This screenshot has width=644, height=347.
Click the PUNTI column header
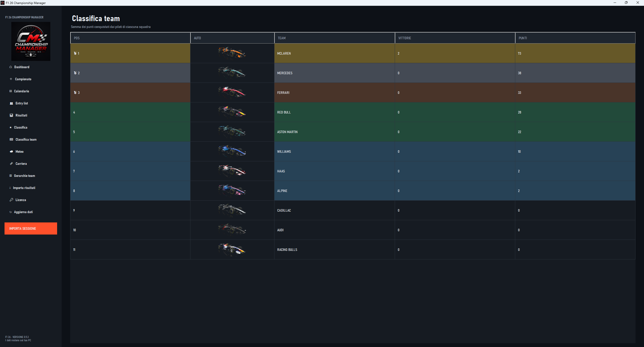click(575, 38)
